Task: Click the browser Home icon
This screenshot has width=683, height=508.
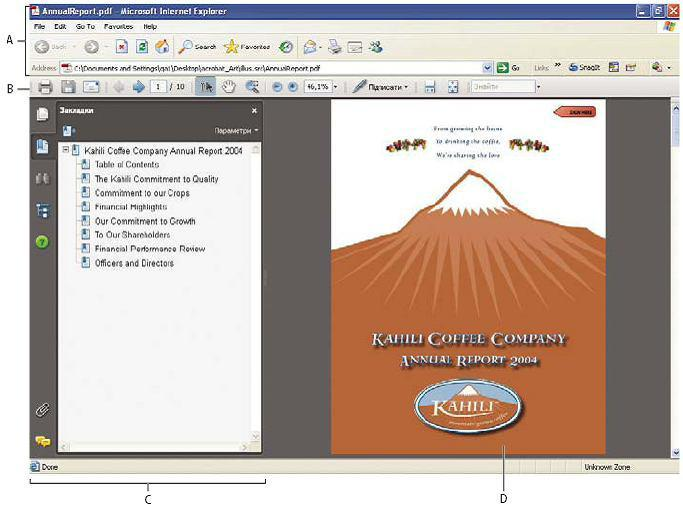Action: pos(162,47)
